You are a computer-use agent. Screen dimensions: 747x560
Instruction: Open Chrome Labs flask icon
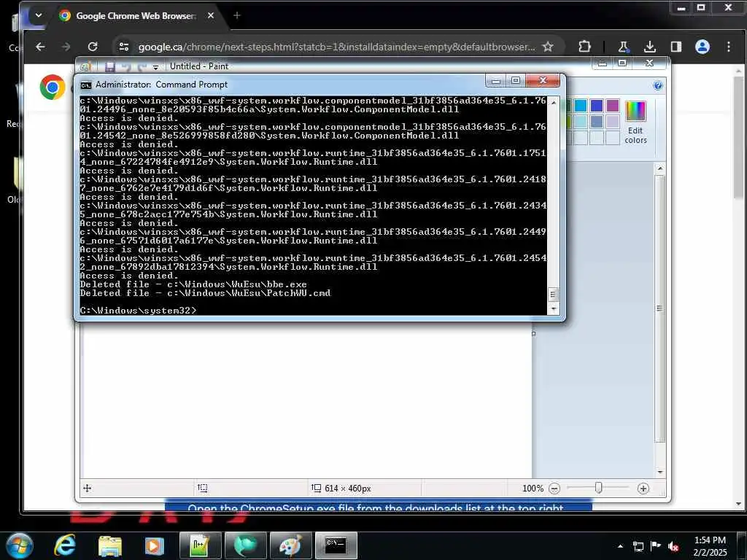pyautogui.click(x=623, y=47)
